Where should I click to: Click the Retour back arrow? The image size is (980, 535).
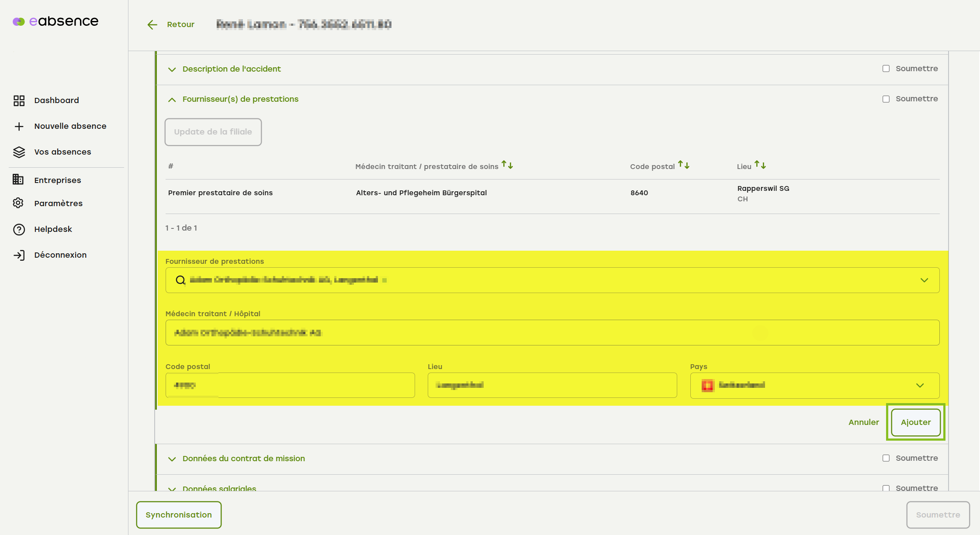pos(152,25)
